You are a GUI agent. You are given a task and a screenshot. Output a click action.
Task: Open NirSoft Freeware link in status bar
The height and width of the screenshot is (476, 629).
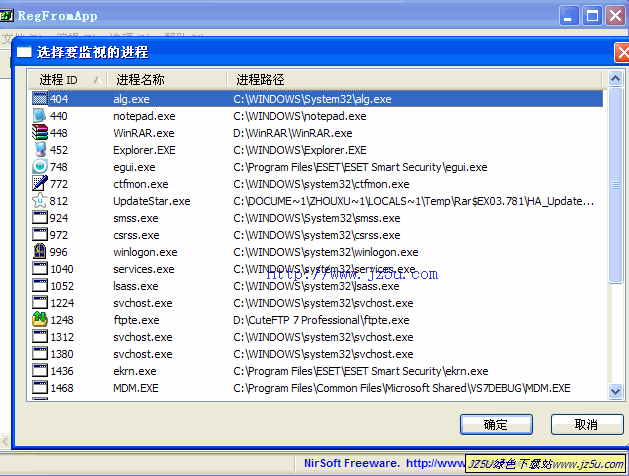384,463
